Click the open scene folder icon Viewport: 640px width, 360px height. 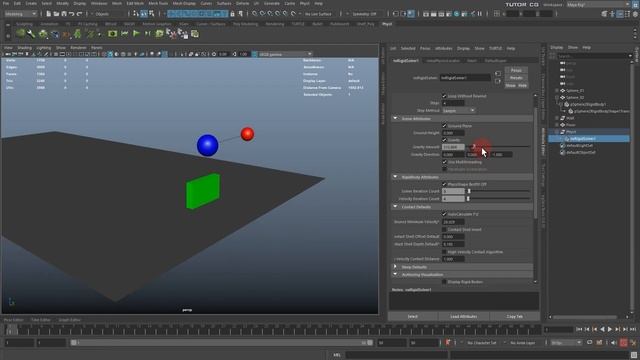(56, 14)
